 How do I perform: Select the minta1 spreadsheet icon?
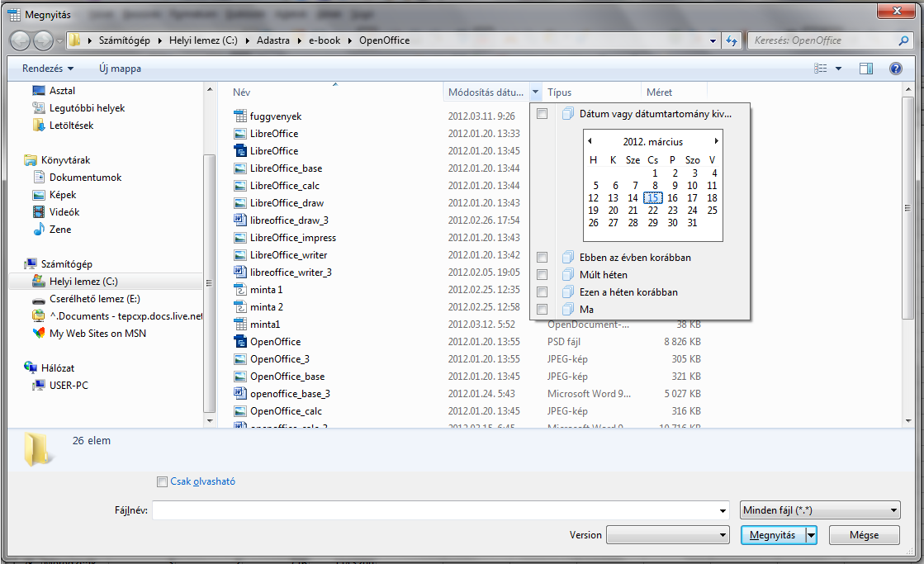(239, 325)
